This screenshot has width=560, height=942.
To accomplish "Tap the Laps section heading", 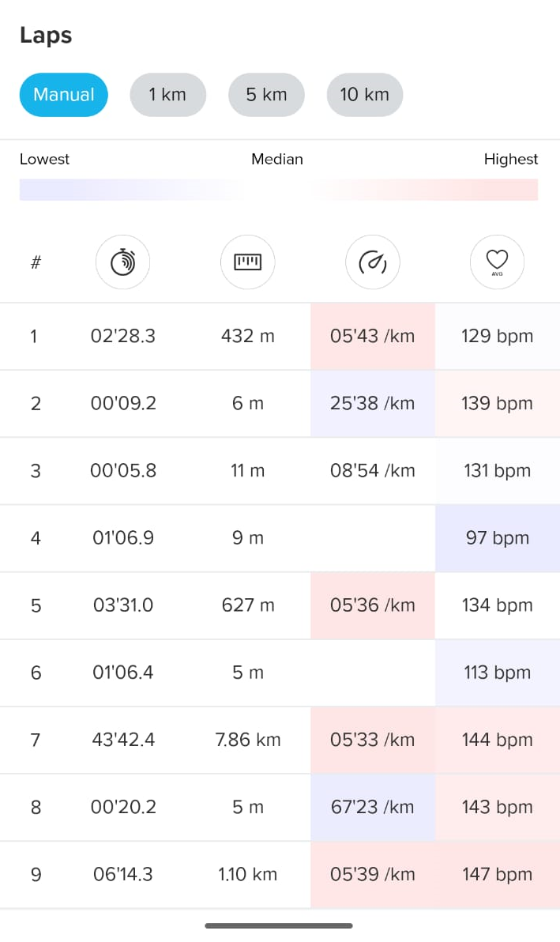I will (x=46, y=36).
